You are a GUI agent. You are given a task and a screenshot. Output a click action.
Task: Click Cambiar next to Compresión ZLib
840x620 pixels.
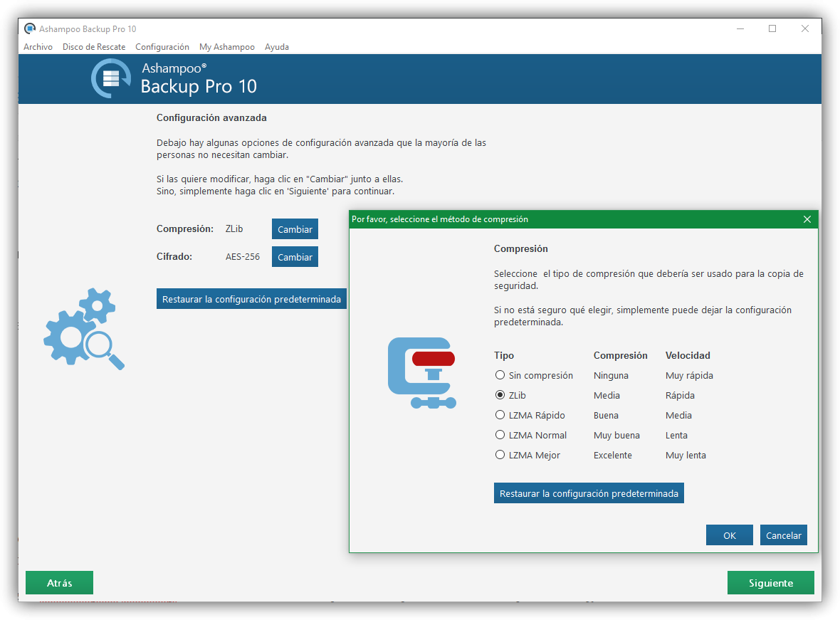pos(295,228)
